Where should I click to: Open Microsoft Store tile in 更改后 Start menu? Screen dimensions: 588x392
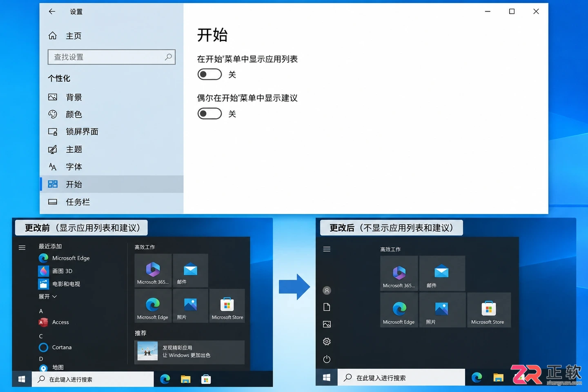pyautogui.click(x=489, y=310)
